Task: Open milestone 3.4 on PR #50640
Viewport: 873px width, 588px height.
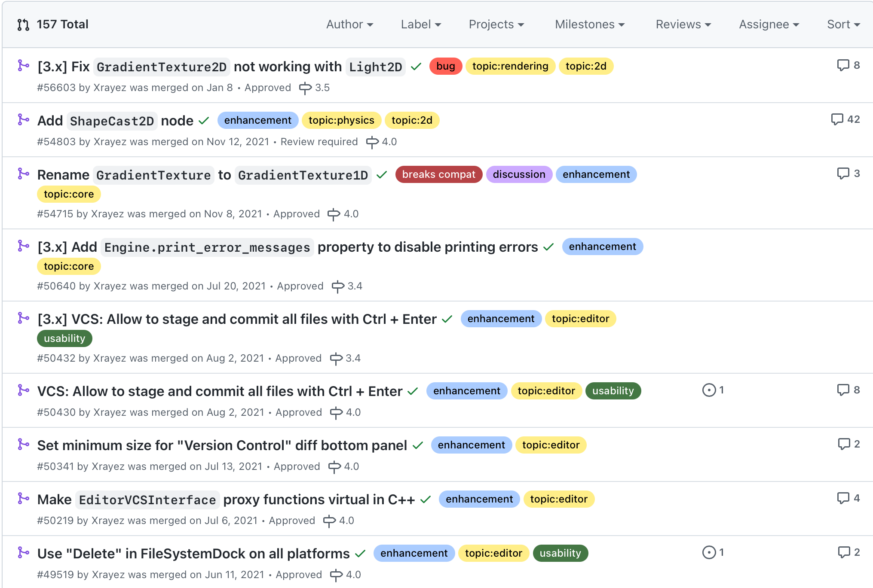Action: (347, 286)
